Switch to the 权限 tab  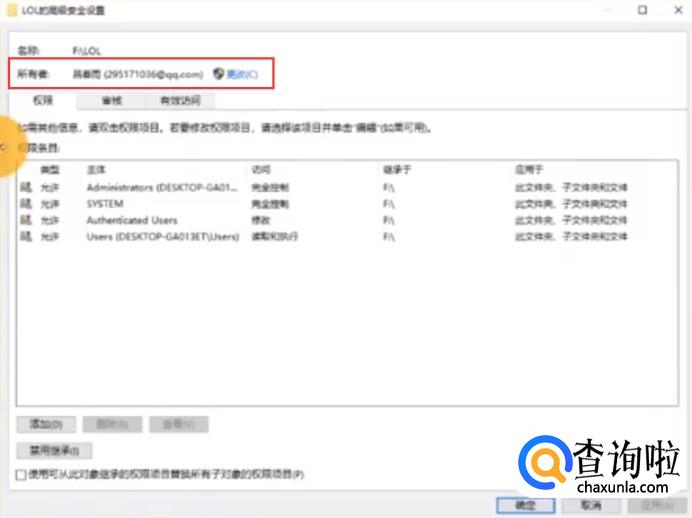tap(43, 101)
